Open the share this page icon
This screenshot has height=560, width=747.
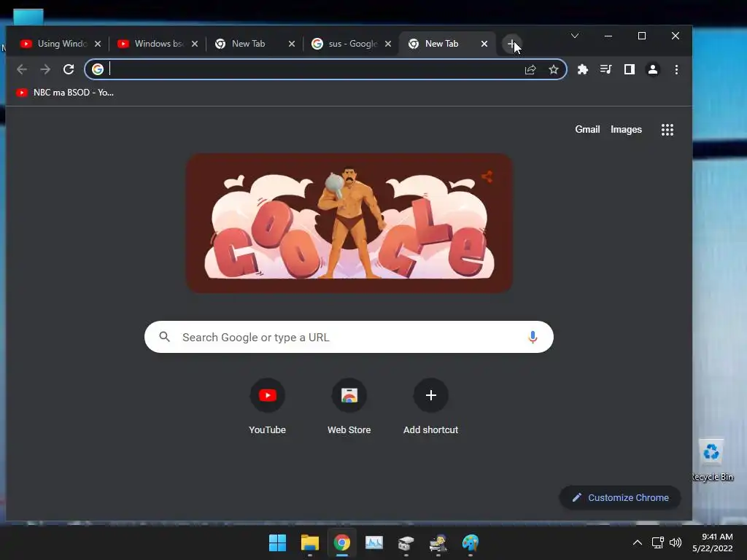coord(530,69)
